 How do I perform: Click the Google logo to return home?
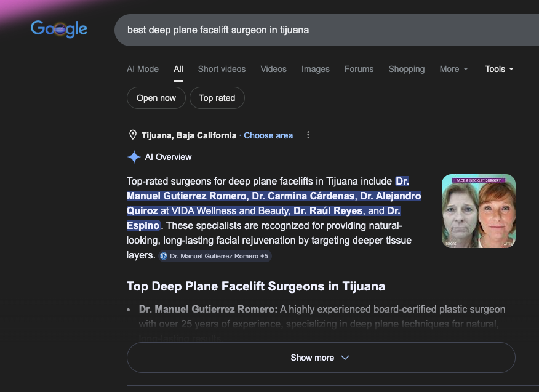(x=58, y=28)
